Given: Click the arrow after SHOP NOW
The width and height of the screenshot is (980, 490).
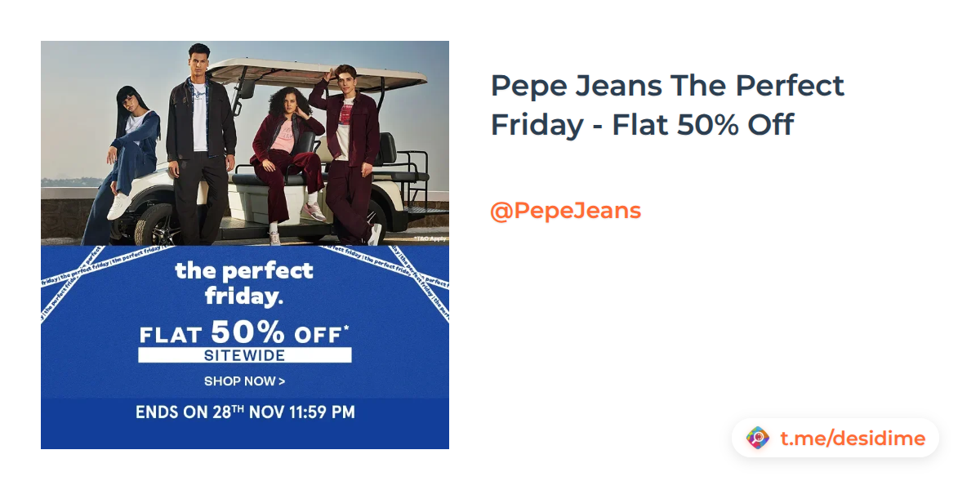Looking at the screenshot, I should [282, 381].
